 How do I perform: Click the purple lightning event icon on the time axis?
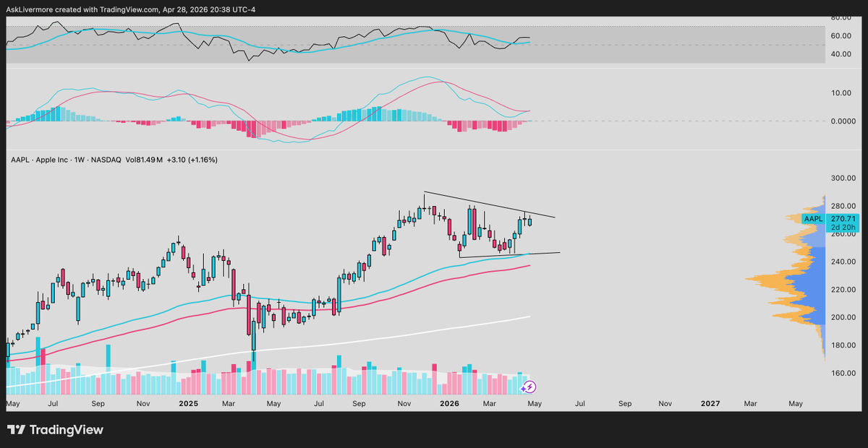529,387
